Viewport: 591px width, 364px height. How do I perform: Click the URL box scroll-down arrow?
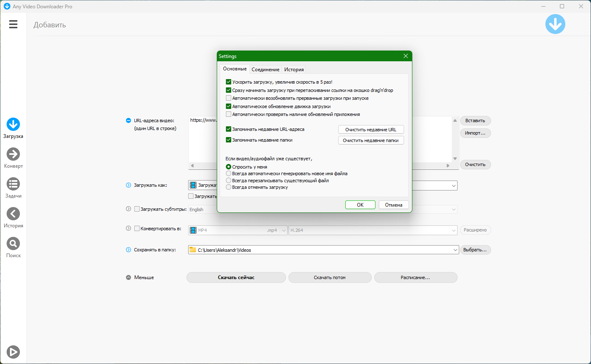click(455, 159)
